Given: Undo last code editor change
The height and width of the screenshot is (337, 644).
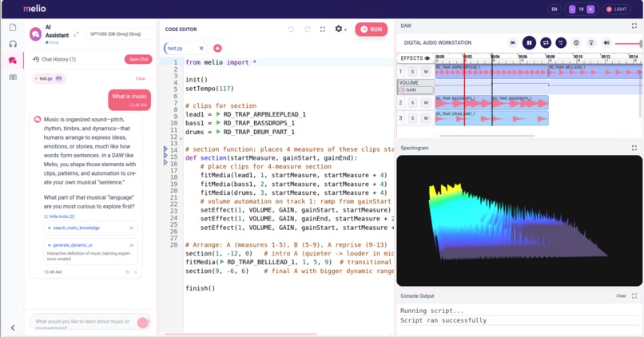Looking at the screenshot, I should pos(291,29).
